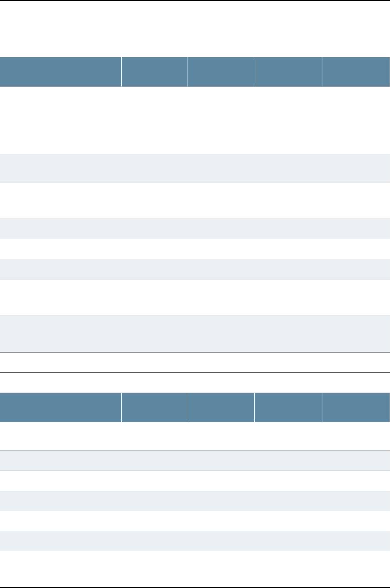Click the last header cell of the upper table

(x=356, y=72)
